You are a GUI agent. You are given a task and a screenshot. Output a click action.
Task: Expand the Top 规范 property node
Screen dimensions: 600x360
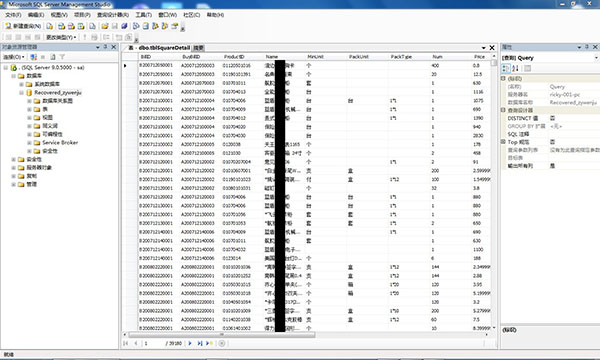[504, 142]
